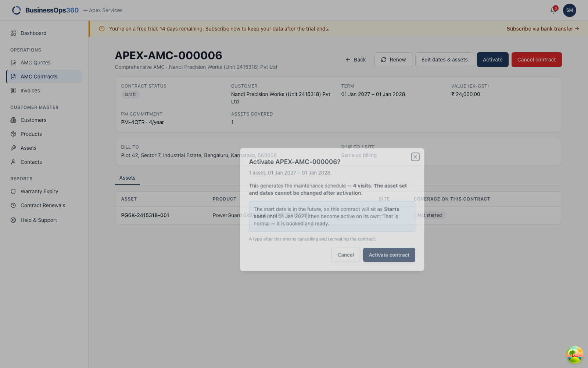Dismiss dialog with the Cancel button

[x=346, y=255]
